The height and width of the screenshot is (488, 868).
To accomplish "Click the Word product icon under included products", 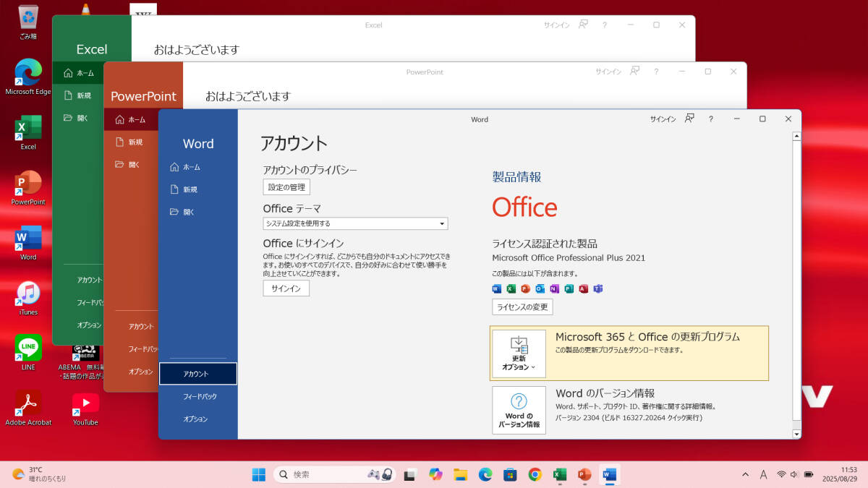I will click(x=496, y=288).
